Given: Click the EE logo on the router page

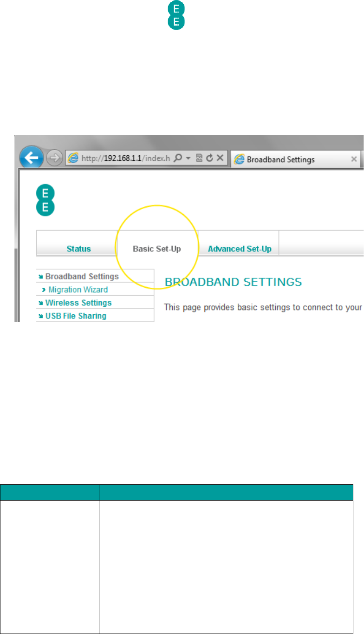Looking at the screenshot, I should pyautogui.click(x=45, y=200).
